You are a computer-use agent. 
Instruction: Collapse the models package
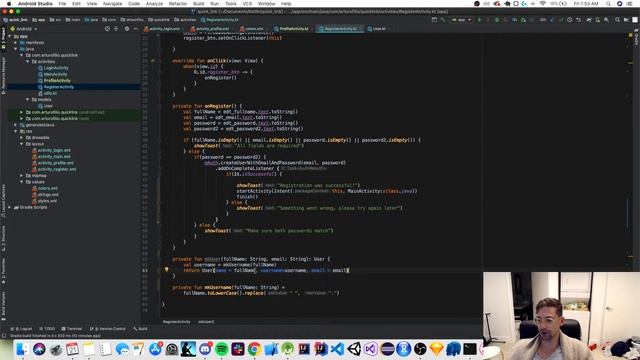pos(28,100)
